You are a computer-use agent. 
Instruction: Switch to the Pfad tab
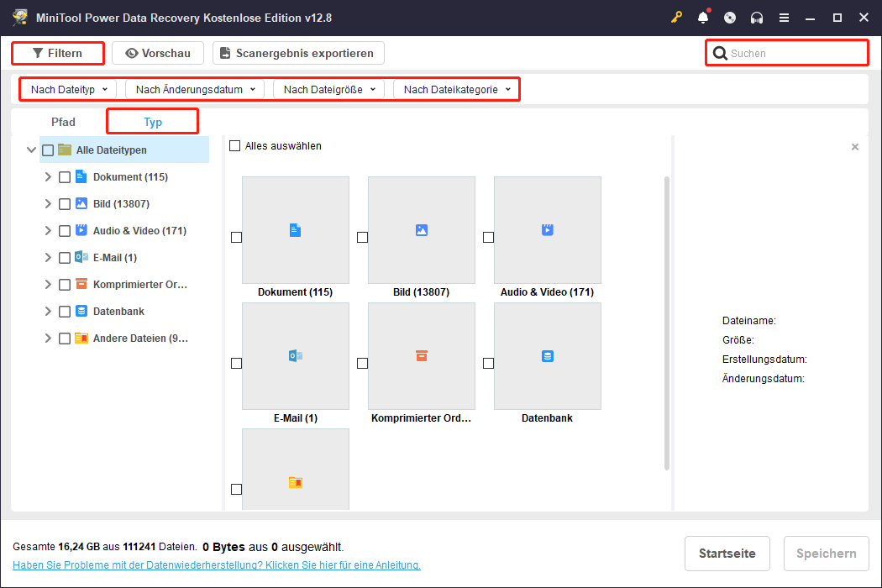point(63,121)
